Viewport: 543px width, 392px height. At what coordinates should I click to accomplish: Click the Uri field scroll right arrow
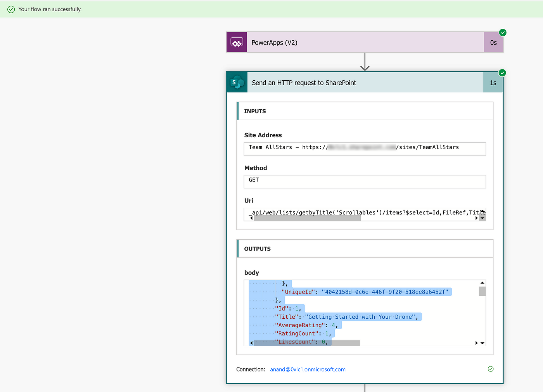point(477,218)
